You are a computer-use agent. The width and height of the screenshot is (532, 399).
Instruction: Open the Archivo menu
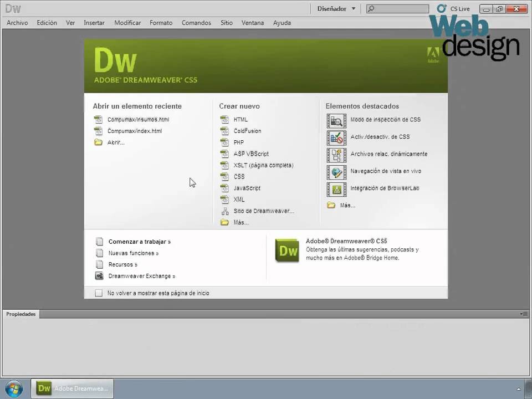17,23
